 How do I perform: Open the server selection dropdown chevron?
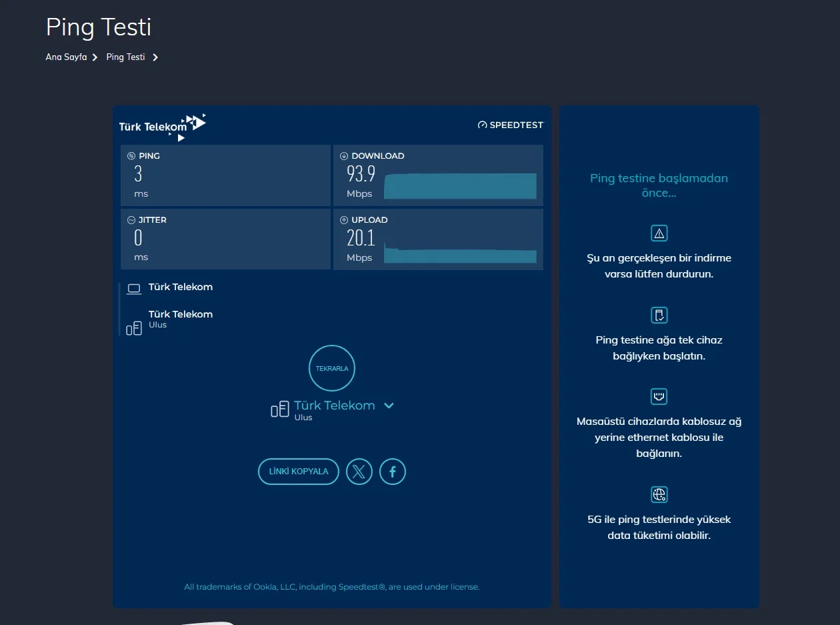coord(389,406)
